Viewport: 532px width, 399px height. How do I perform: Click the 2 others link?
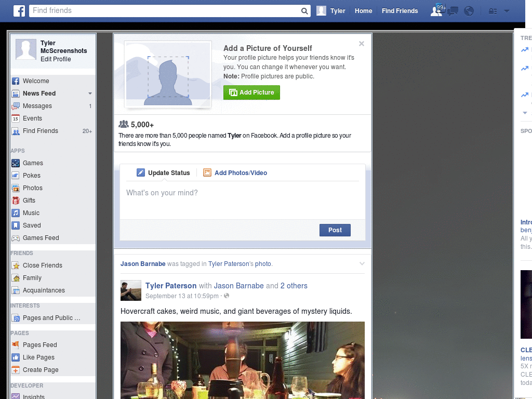tap(294, 286)
